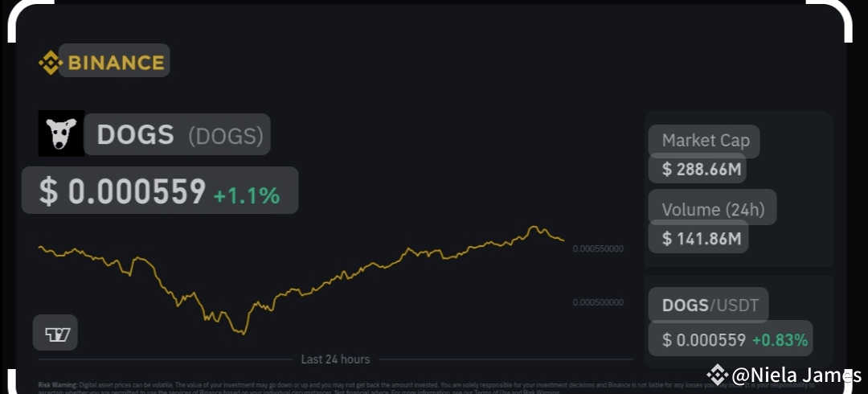868x394 pixels.
Task: Click the main $ 0.000559 price
Action: 123,191
